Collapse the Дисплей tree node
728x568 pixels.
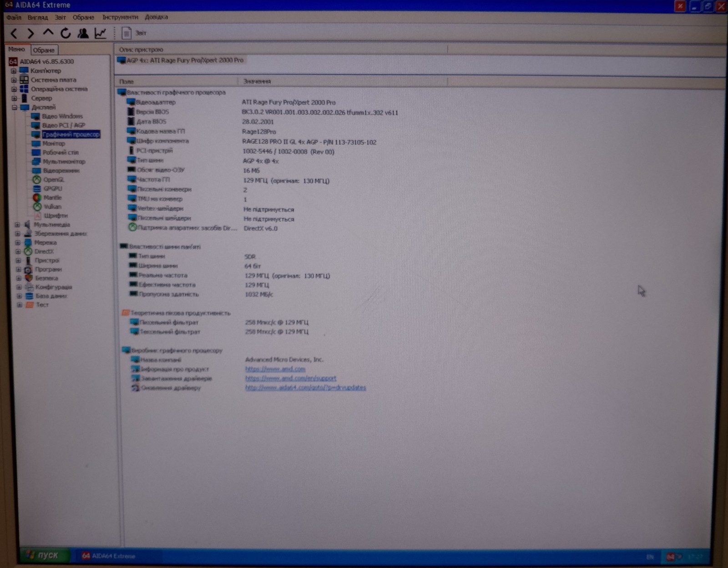point(14,107)
